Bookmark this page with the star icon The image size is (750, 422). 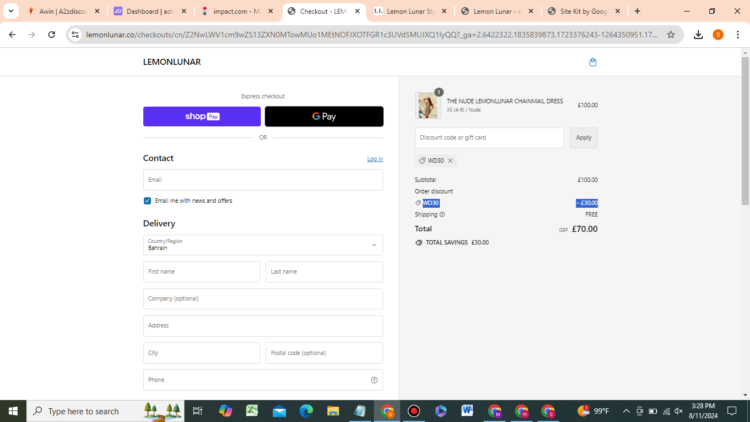coord(671,34)
